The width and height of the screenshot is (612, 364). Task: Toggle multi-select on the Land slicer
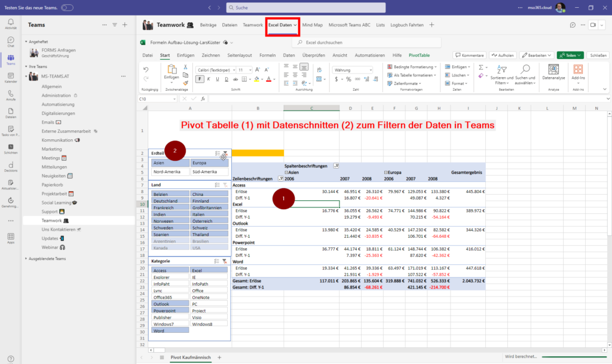click(x=217, y=185)
